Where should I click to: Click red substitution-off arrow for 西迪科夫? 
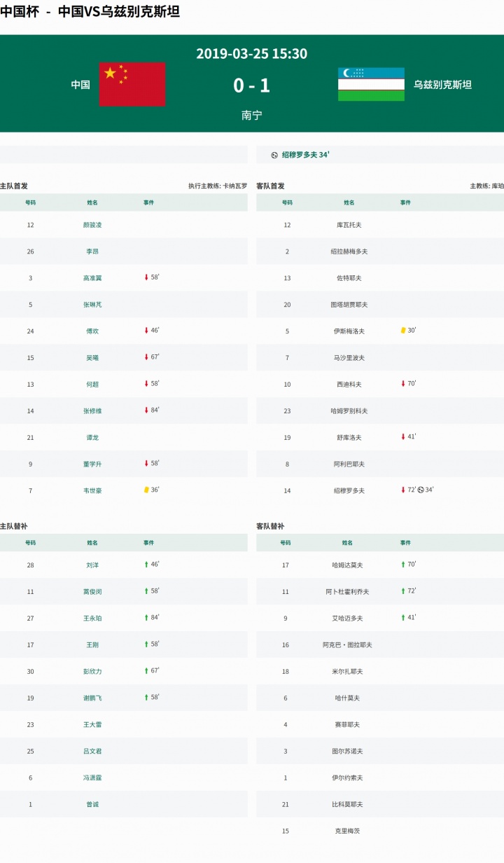click(x=403, y=383)
